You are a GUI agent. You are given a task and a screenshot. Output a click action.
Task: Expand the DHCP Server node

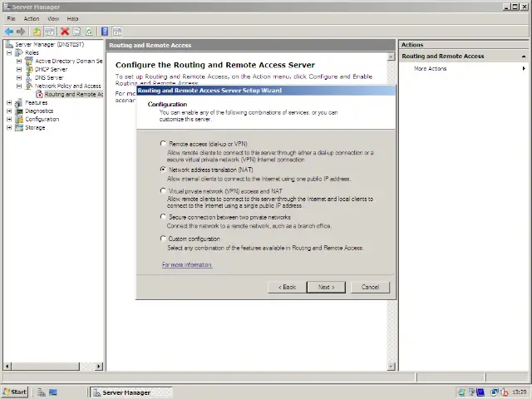point(19,69)
